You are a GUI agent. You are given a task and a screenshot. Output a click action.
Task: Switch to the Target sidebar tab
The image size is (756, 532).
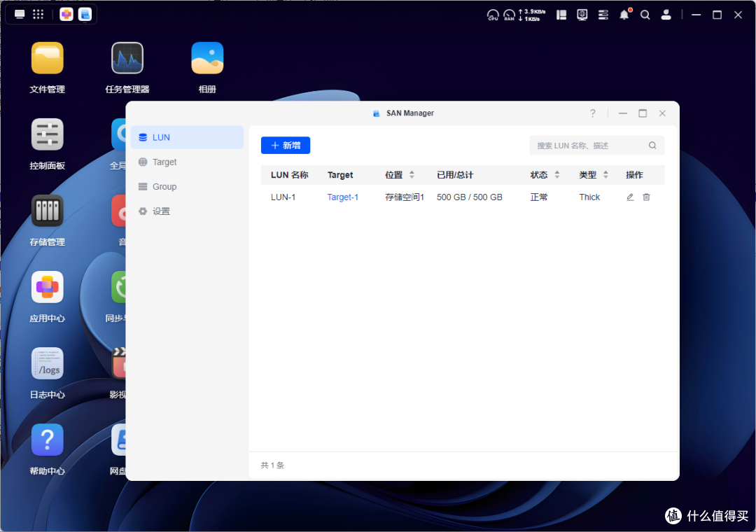187,162
